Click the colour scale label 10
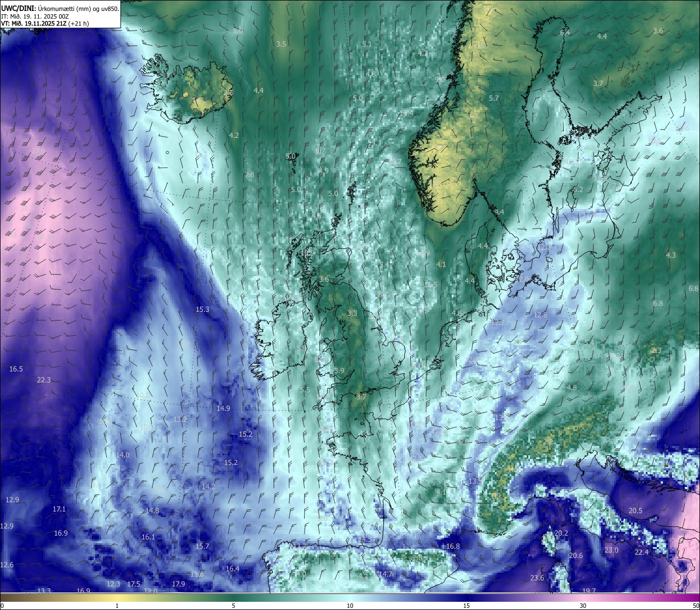 click(350, 606)
